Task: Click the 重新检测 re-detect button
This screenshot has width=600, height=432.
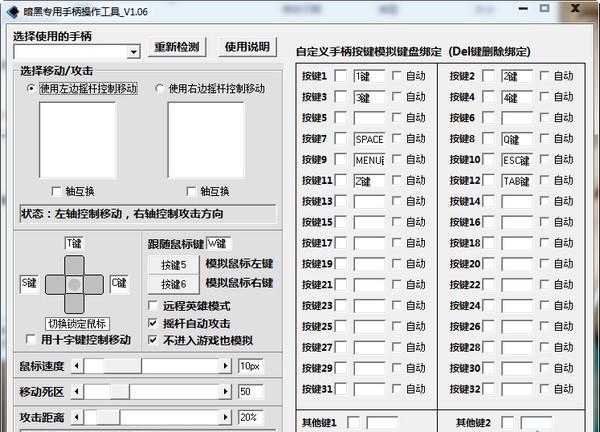Action: coord(177,47)
